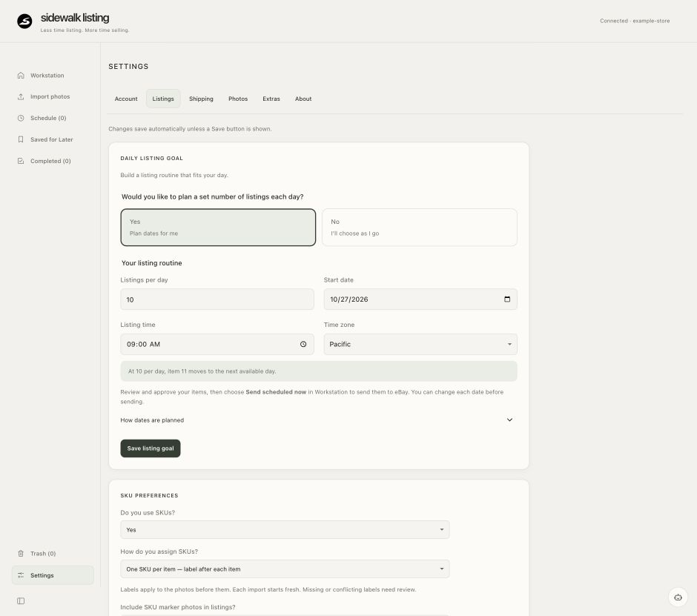Open the About tab

point(303,99)
